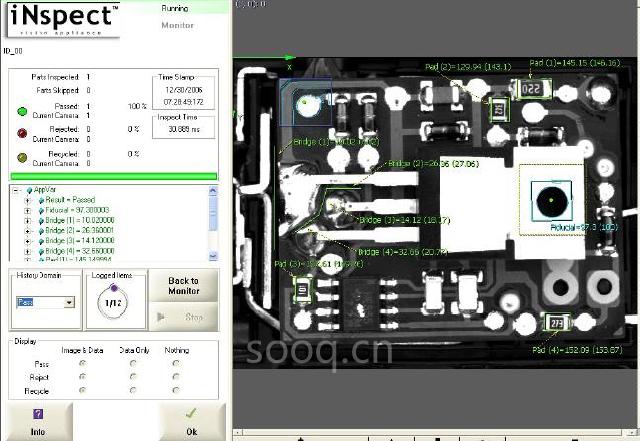Image resolution: width=640 pixels, height=441 pixels.
Task: Set Recycle display to Image & Data
Action: tap(83, 389)
